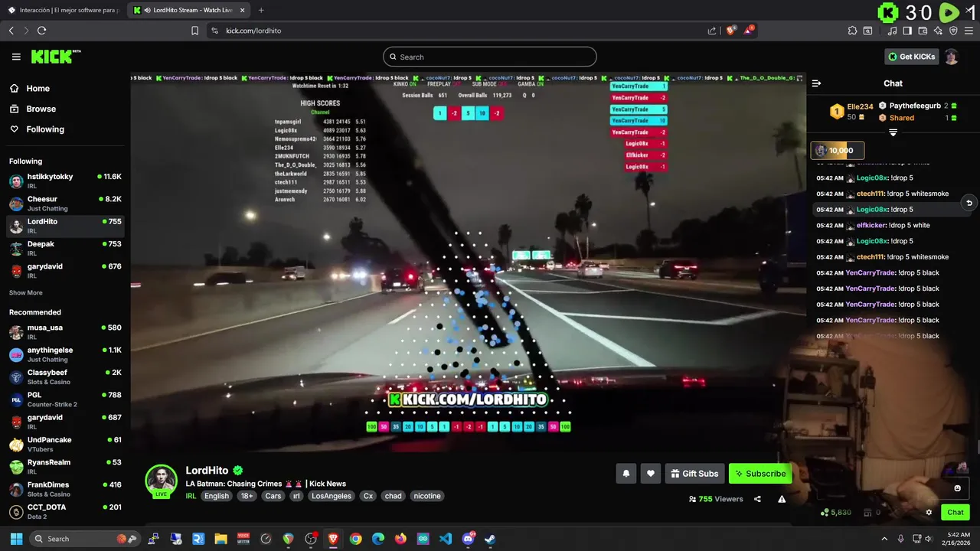Open the browser extensions puzzle icon
Screen dimensions: 980x551
852,31
